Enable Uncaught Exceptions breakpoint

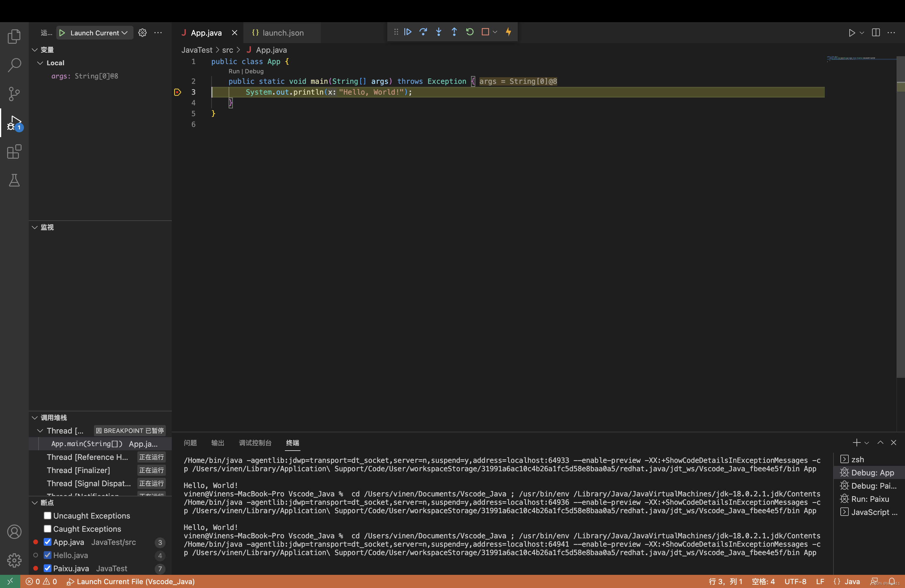(47, 516)
